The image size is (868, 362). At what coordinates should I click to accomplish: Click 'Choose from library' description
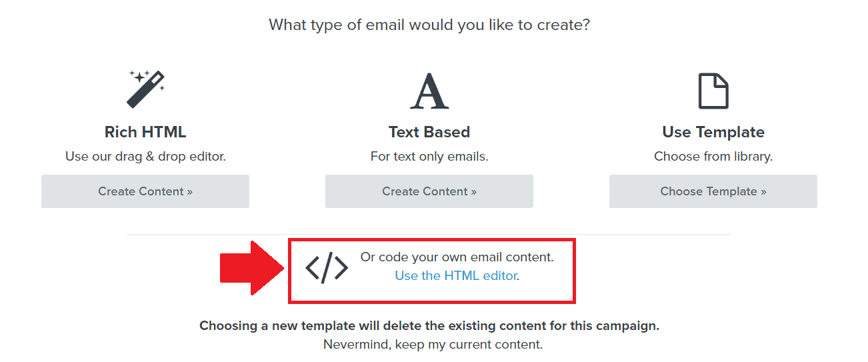click(x=713, y=157)
